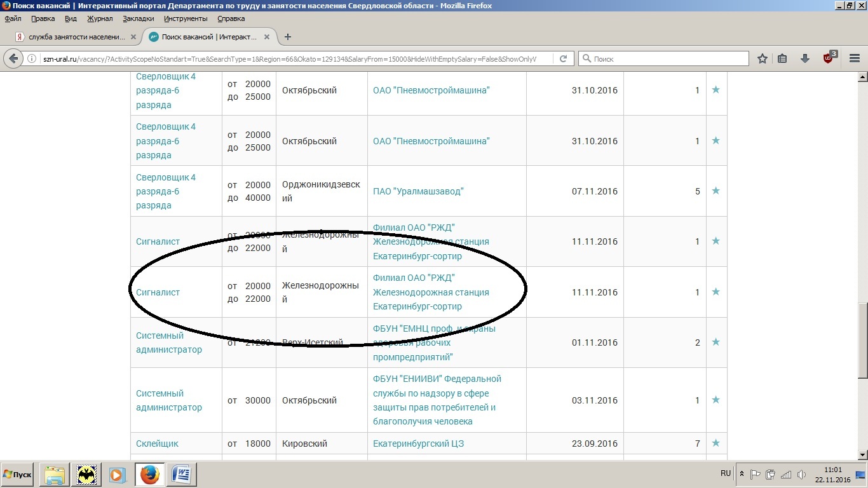Show hidden tray icons arrow
The image size is (868, 488).
[741, 474]
